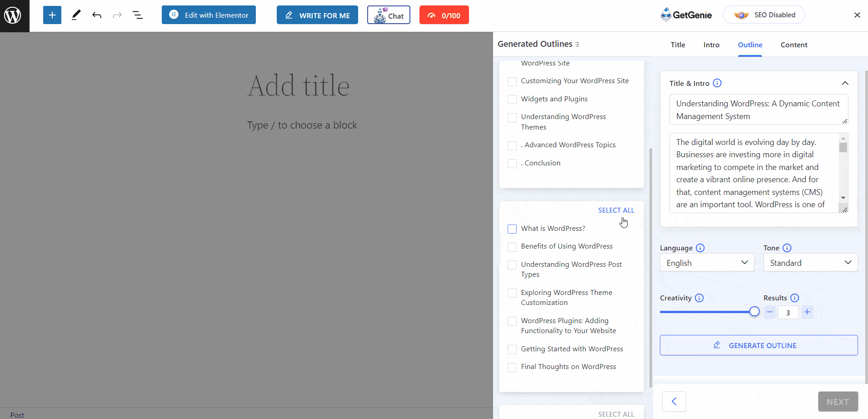Show Language info icon
Image resolution: width=868 pixels, height=419 pixels.
[x=700, y=248]
